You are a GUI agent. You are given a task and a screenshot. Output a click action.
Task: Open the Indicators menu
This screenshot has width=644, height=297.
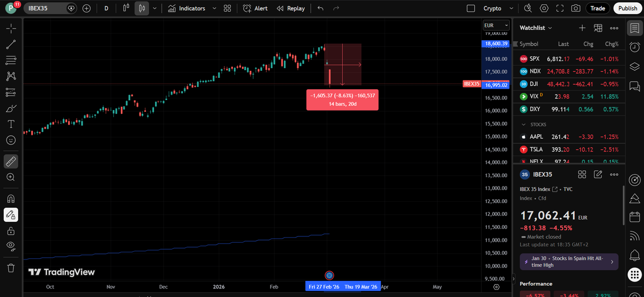coord(186,8)
